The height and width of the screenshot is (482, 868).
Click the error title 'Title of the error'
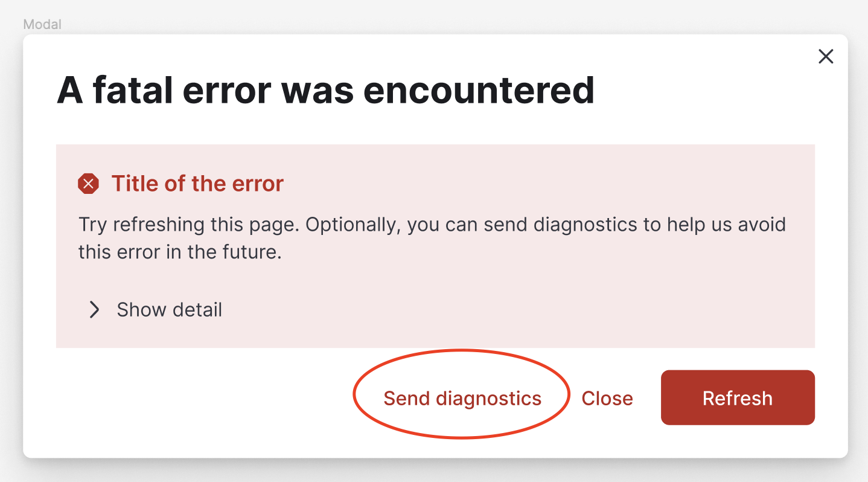point(197,183)
